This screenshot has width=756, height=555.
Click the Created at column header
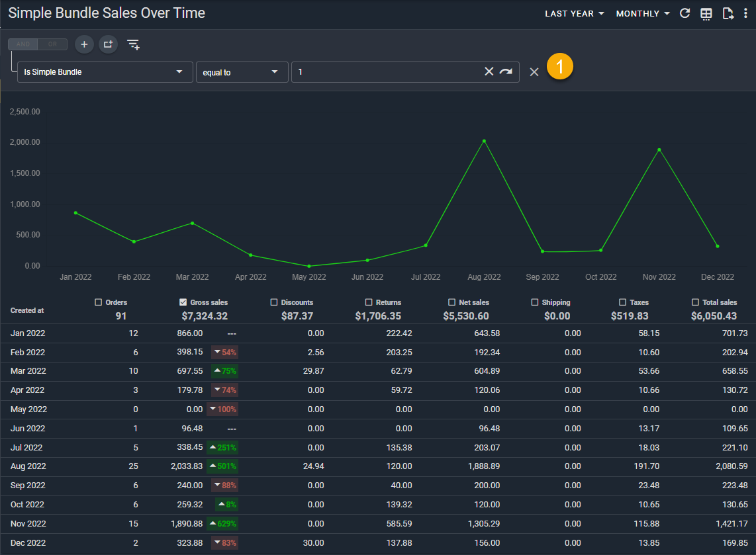[x=27, y=310]
